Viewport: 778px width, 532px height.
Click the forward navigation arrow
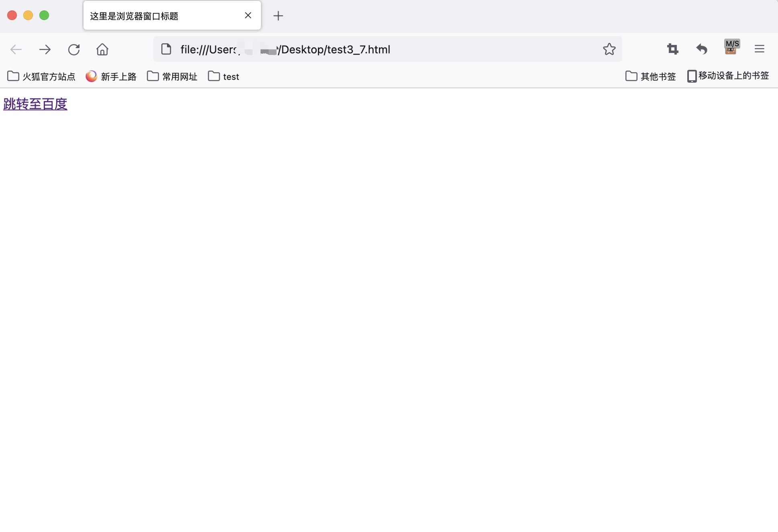point(45,49)
